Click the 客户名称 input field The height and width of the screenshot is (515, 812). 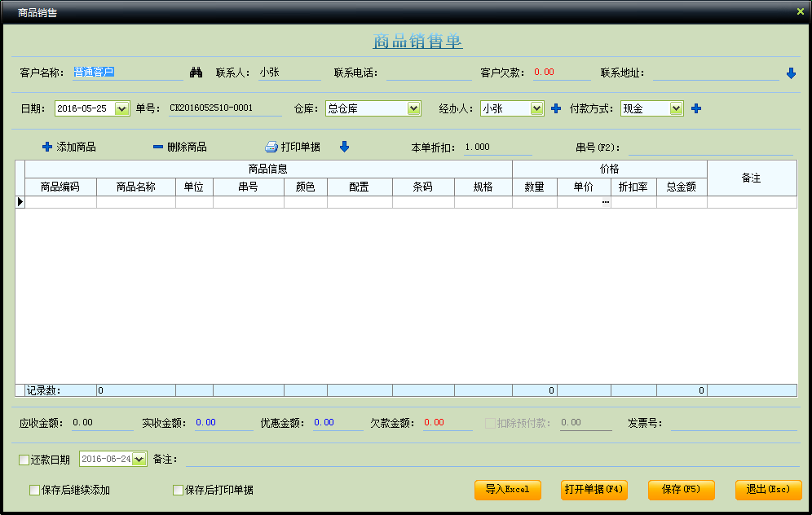click(127, 73)
